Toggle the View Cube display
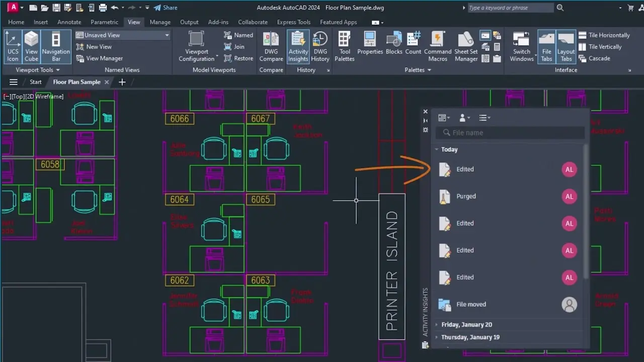The image size is (644, 362). click(31, 46)
